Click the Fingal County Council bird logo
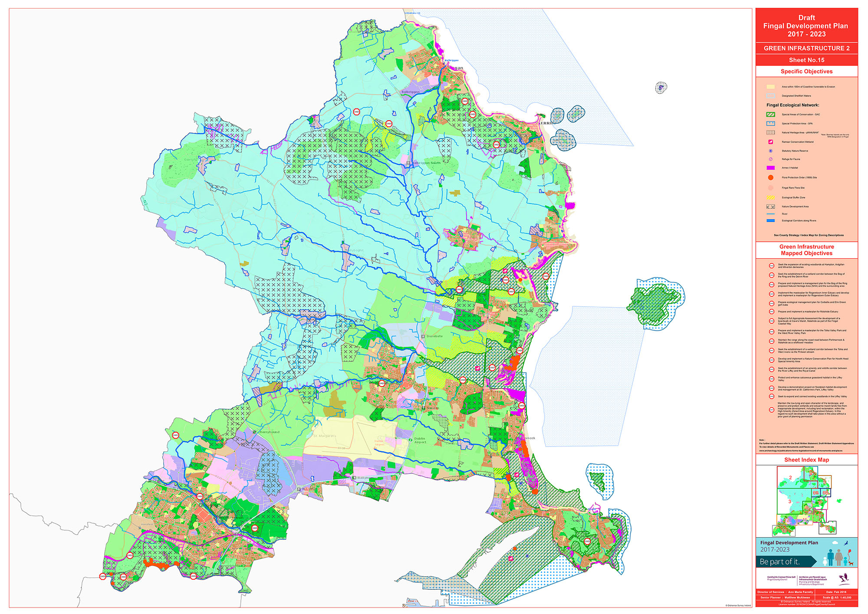 point(844,579)
